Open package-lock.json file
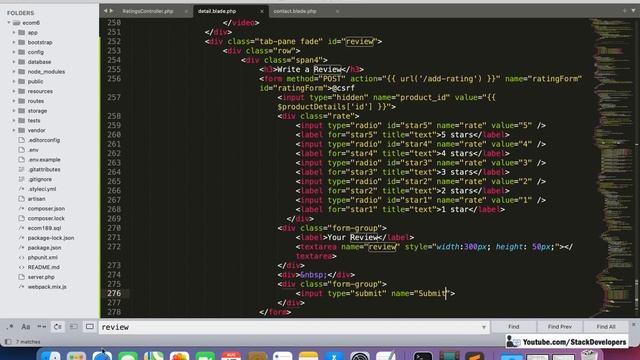This screenshot has width=640, height=360. (51, 238)
